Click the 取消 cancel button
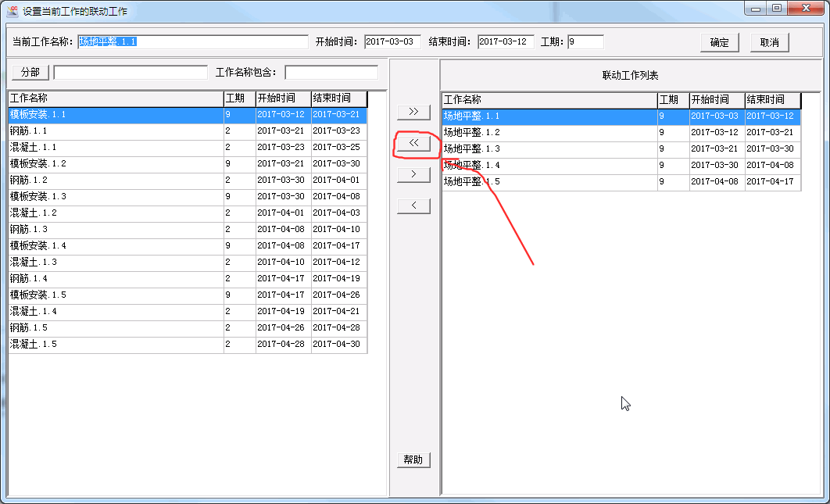Viewport: 830px width, 504px height. coord(769,43)
